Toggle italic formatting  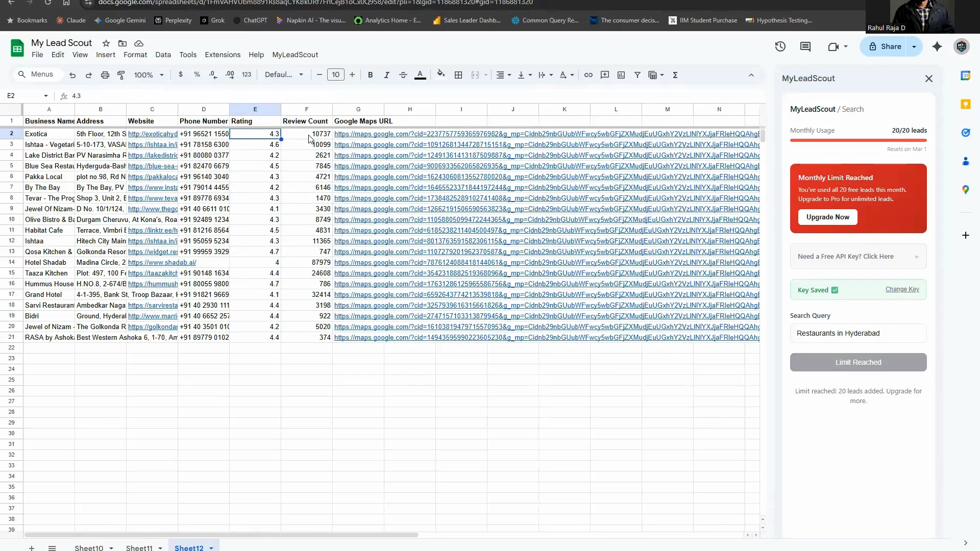[x=386, y=75]
